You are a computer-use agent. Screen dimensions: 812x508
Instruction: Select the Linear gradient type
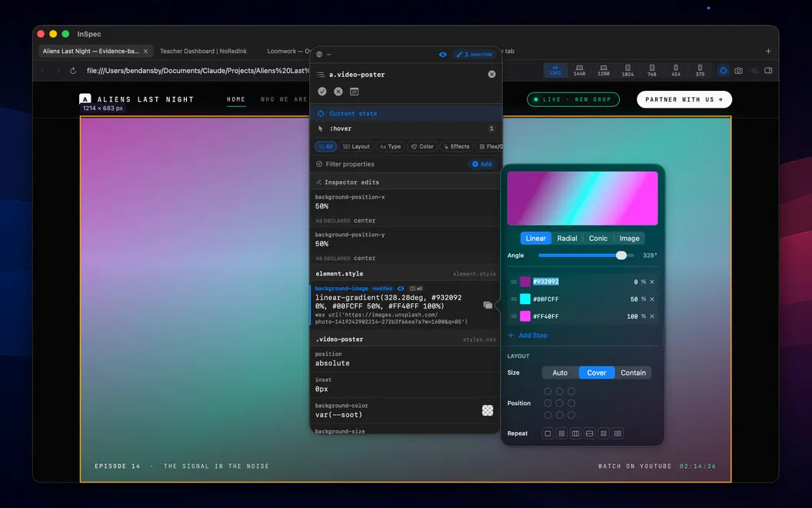[535, 239]
